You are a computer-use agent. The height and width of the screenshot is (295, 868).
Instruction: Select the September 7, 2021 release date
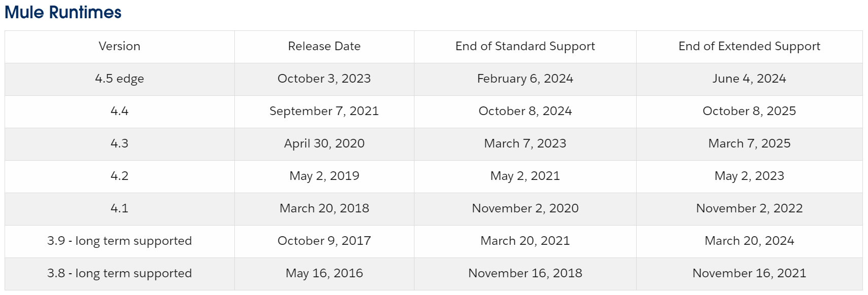[324, 111]
